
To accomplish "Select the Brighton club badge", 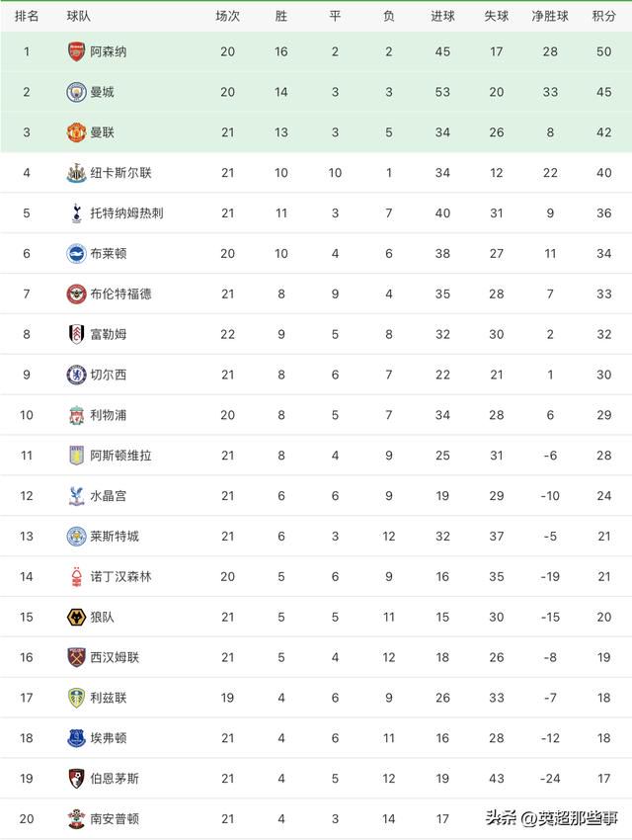I will pos(76,253).
